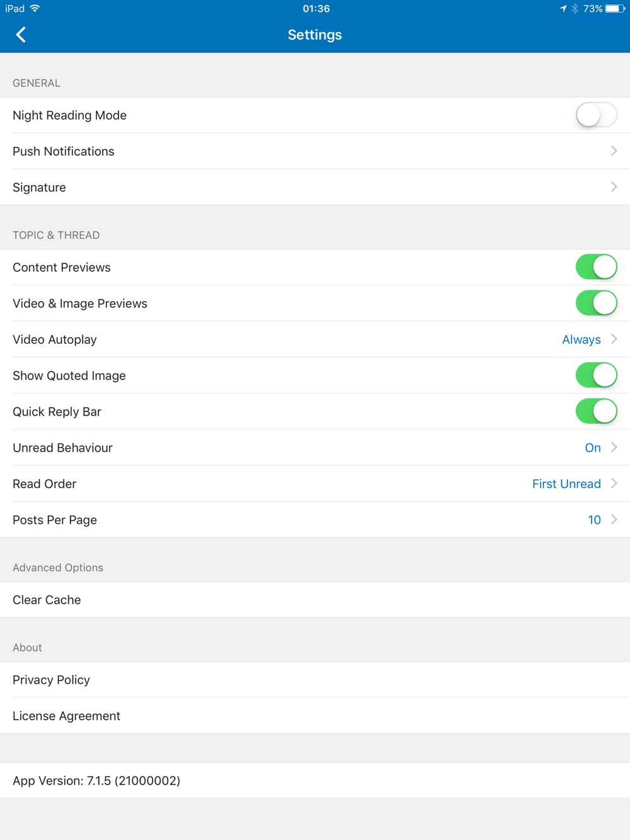Tap the Wi-Fi status icon
Screen dimensions: 630x840
click(x=35, y=8)
